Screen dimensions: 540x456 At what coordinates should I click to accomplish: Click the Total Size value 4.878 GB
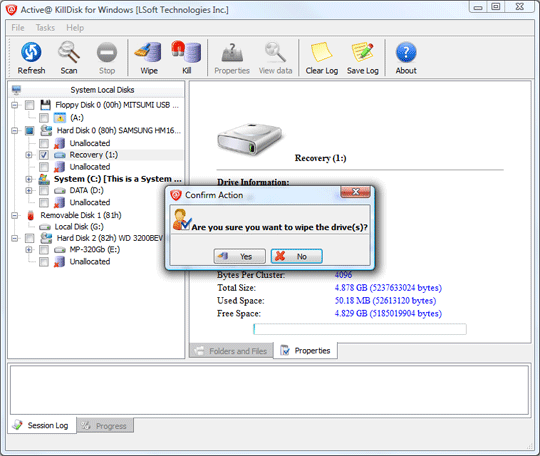(x=388, y=288)
